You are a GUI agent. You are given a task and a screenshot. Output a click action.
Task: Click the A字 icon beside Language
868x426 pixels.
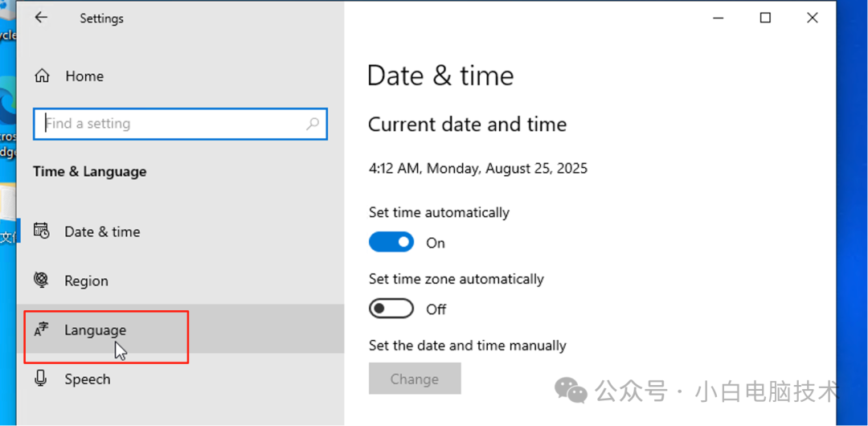[42, 330]
